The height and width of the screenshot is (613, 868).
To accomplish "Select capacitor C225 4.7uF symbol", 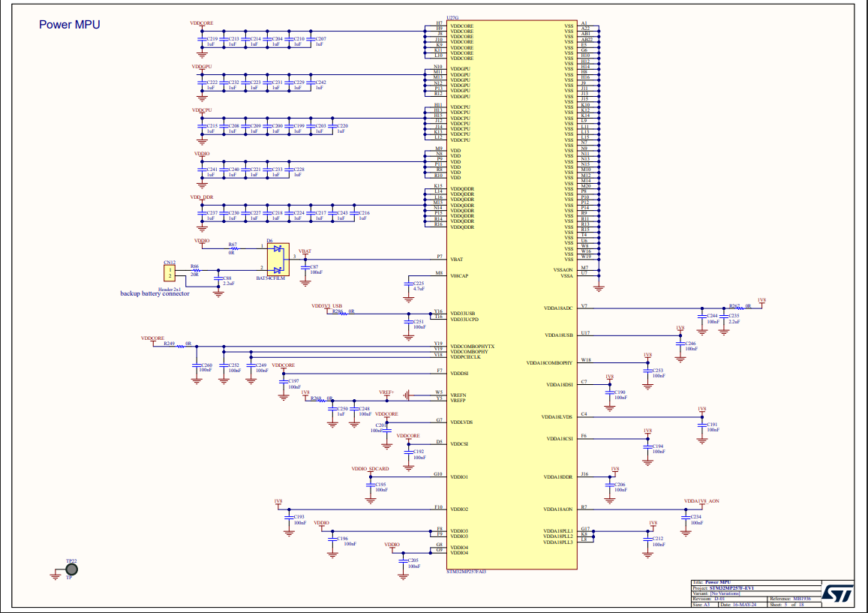I will pyautogui.click(x=409, y=284).
